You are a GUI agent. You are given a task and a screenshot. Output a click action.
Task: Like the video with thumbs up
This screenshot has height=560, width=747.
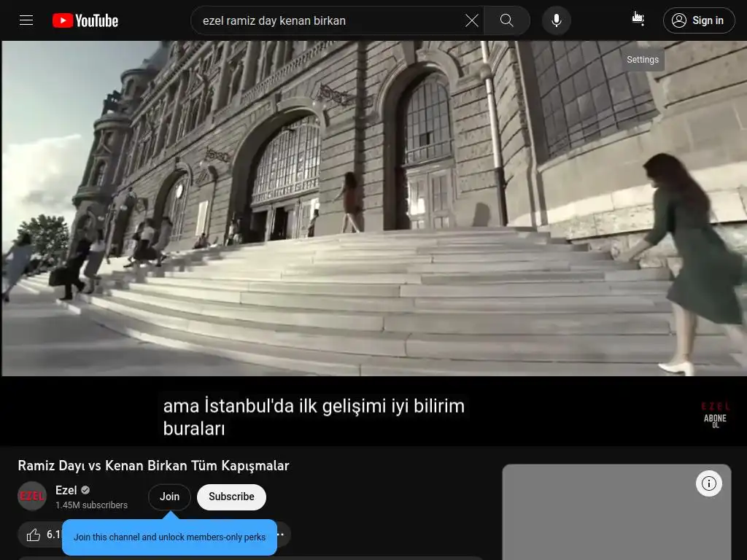[41, 534]
